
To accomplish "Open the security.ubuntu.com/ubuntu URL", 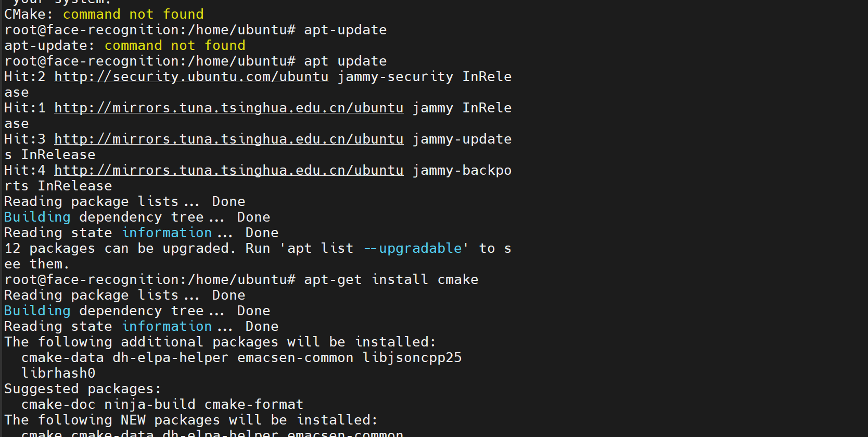I will [191, 77].
